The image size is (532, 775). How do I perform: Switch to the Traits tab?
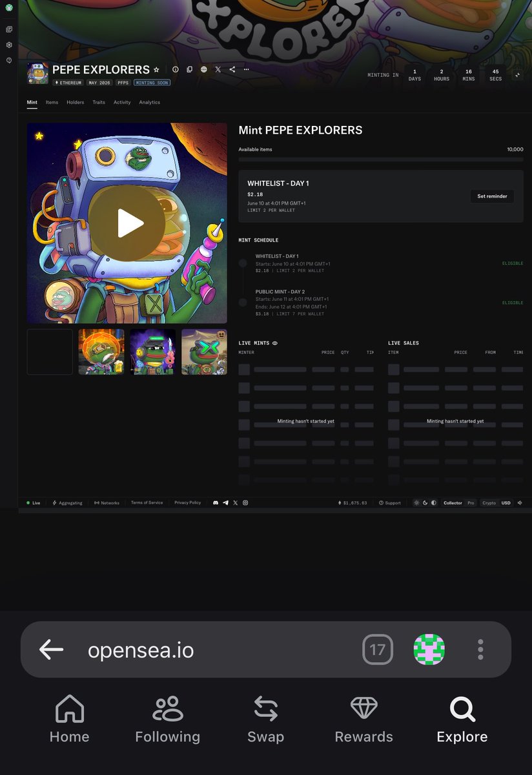[99, 102]
